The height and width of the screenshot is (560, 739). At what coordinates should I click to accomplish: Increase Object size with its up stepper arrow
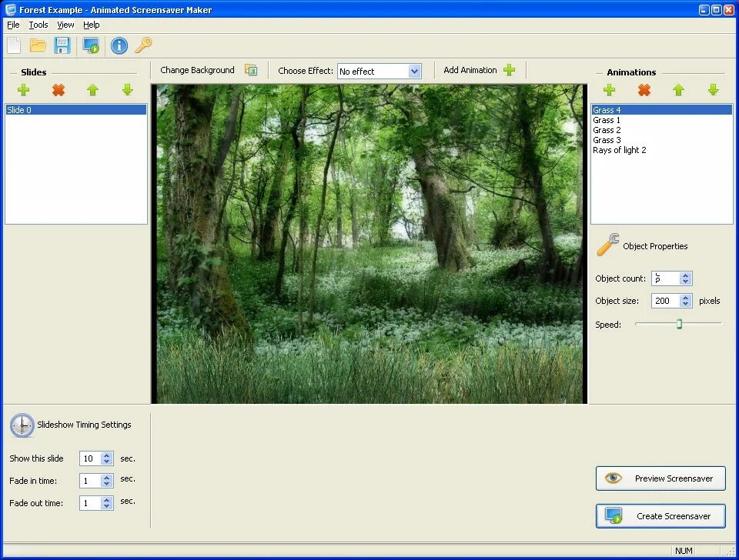pyautogui.click(x=686, y=297)
